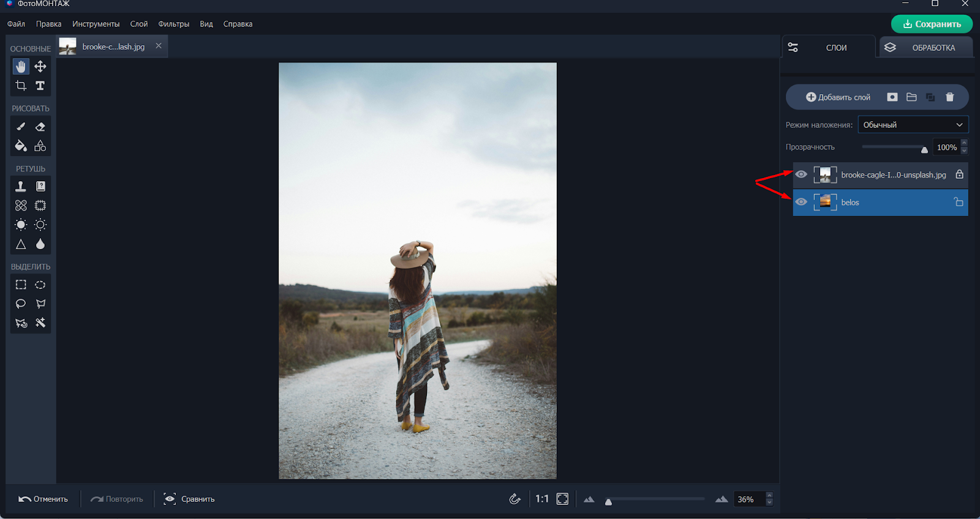Switch to the СЛОИ tab
980x519 pixels.
[x=829, y=47]
